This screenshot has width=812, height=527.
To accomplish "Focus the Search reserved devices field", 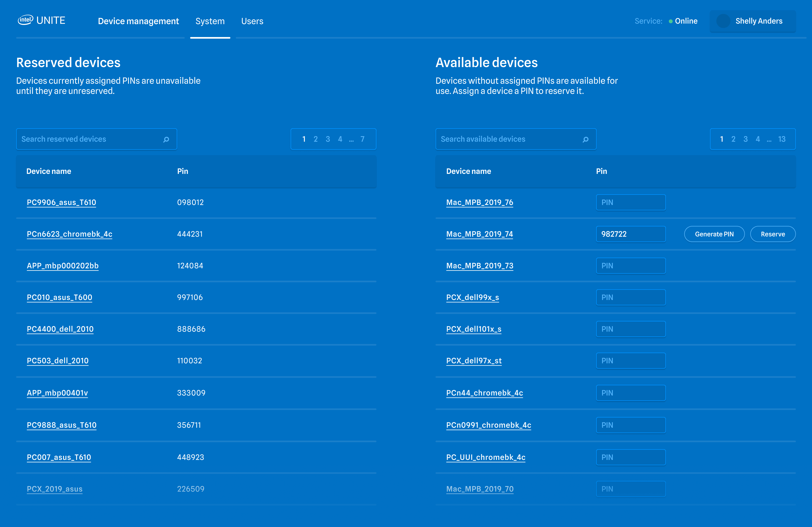I will click(89, 139).
